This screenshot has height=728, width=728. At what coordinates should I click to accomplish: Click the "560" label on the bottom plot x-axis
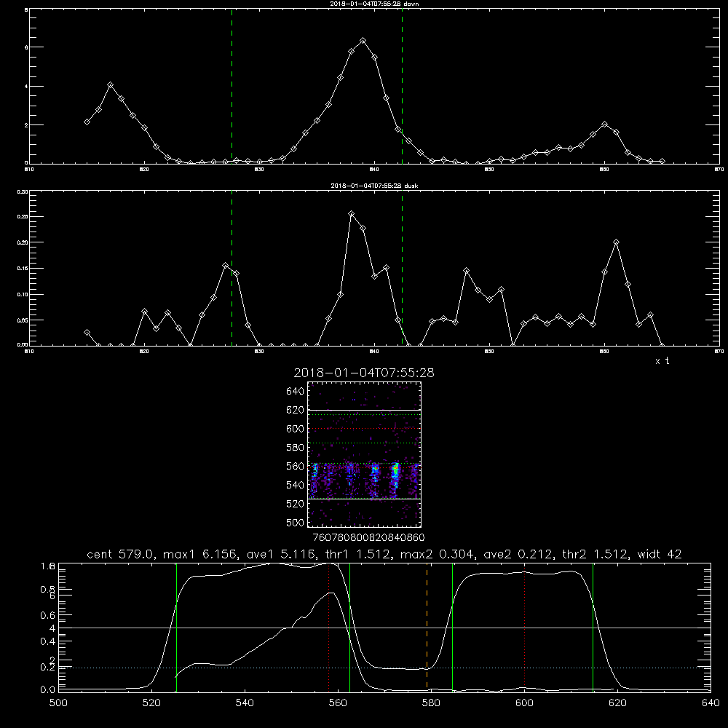tap(338, 703)
